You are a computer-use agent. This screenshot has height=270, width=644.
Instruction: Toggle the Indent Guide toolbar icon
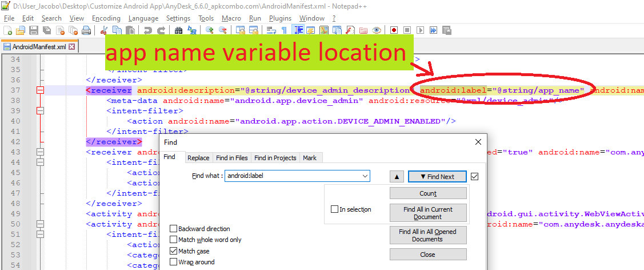(x=298, y=30)
